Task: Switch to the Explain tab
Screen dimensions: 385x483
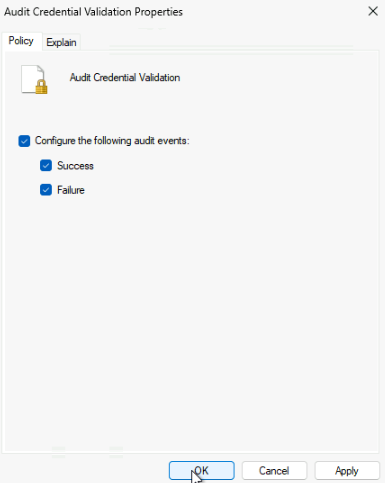Action: tap(61, 42)
